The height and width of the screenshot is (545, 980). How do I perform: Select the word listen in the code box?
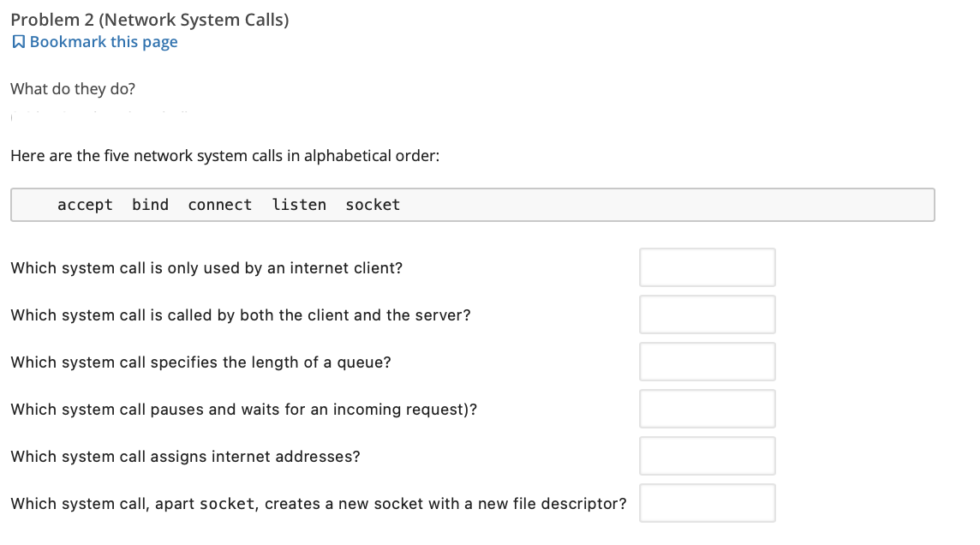click(299, 204)
